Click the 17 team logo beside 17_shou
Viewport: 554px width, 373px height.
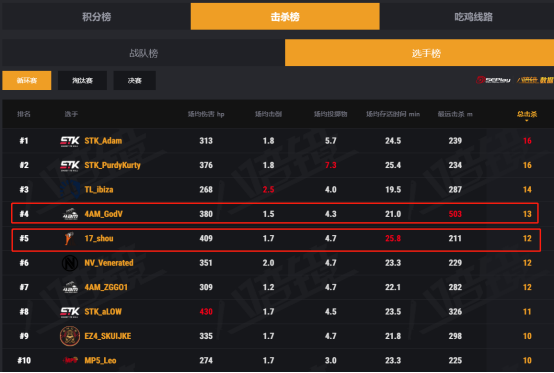(x=69, y=238)
